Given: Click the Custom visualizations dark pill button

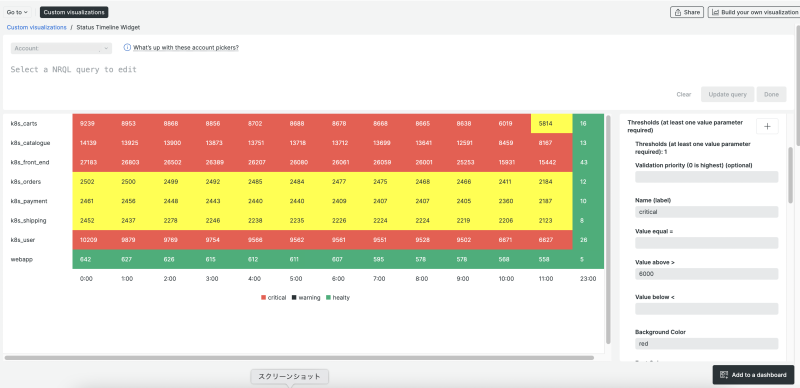Looking at the screenshot, I should (74, 12).
